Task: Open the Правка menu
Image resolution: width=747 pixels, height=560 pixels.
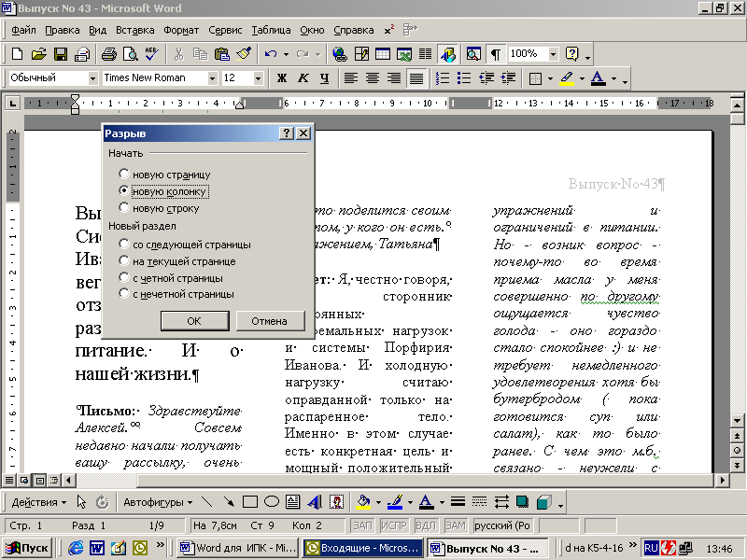Action: [x=63, y=30]
